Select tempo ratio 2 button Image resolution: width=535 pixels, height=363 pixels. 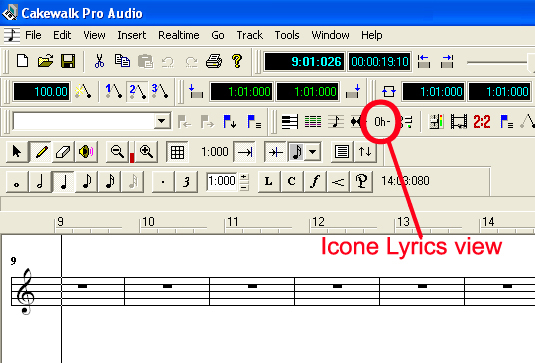click(x=137, y=91)
